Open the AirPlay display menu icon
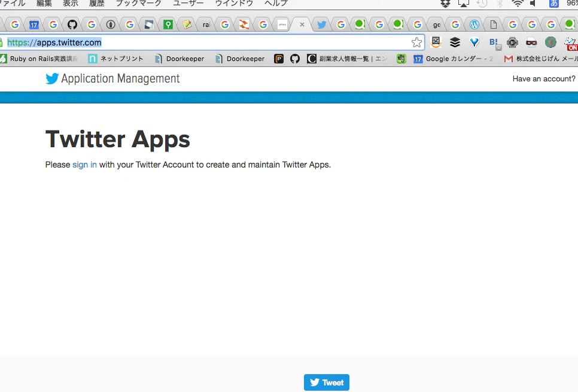Screen dimensions: 578x392 [x=463, y=4]
